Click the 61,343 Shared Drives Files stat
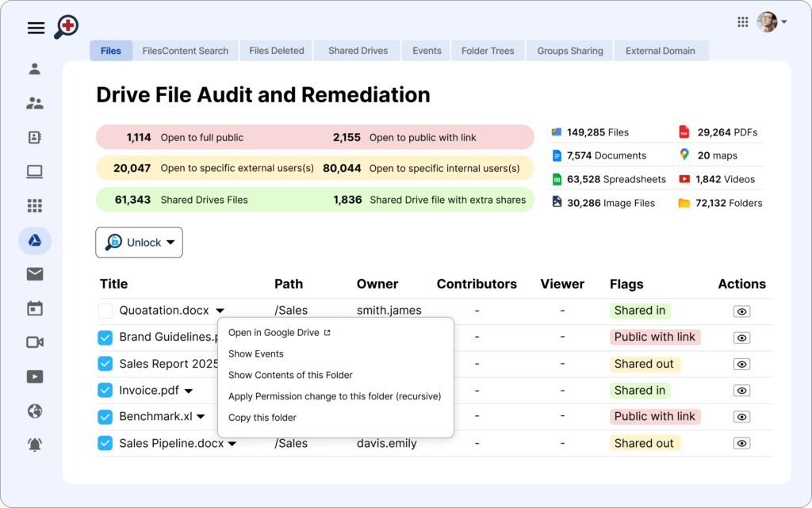The image size is (812, 508). click(x=182, y=200)
